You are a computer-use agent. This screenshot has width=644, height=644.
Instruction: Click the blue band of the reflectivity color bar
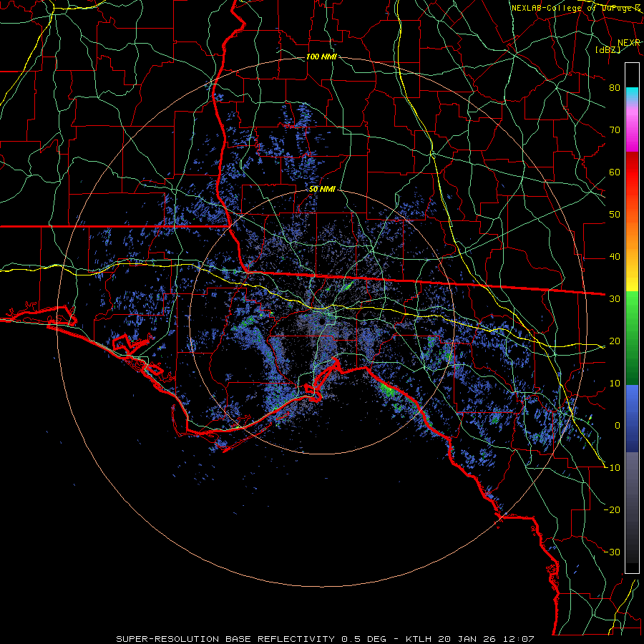632,419
